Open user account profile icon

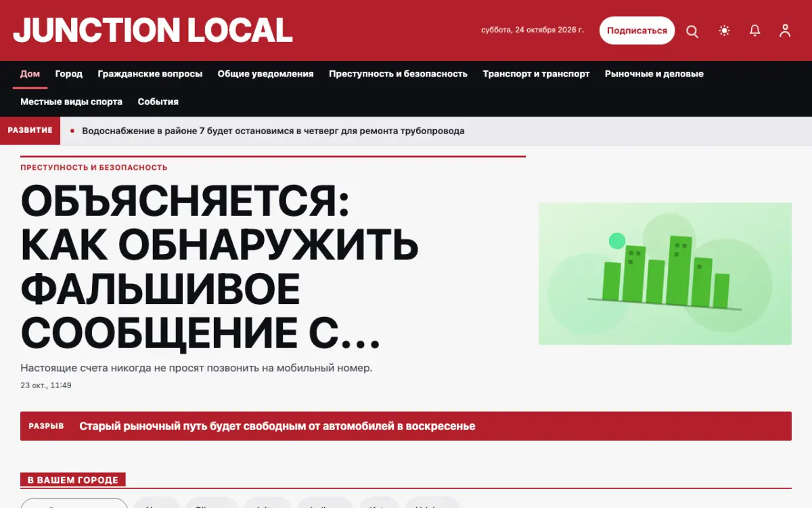coord(785,30)
